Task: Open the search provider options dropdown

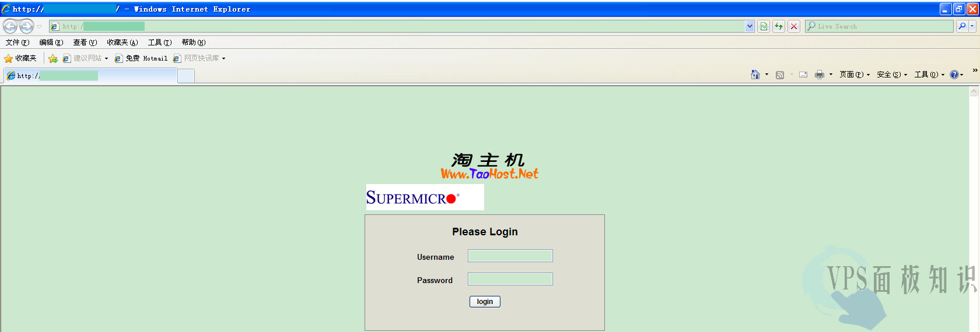Action: point(972,26)
